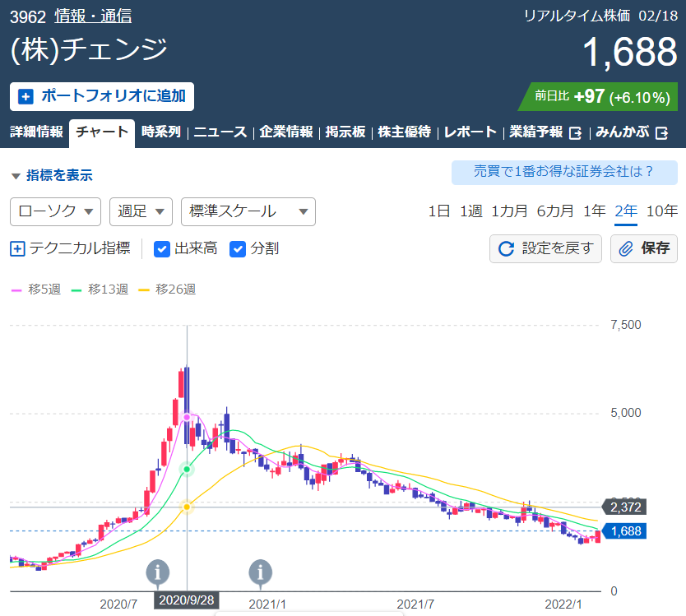Click the yellow 26-week marker dot on crosshair
The width and height of the screenshot is (686, 616).
click(x=187, y=507)
